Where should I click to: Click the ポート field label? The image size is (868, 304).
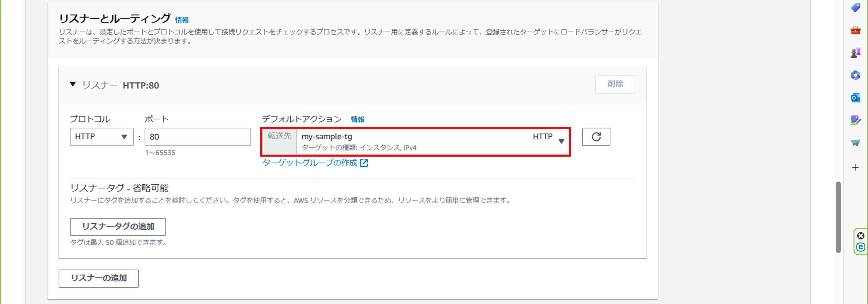157,119
